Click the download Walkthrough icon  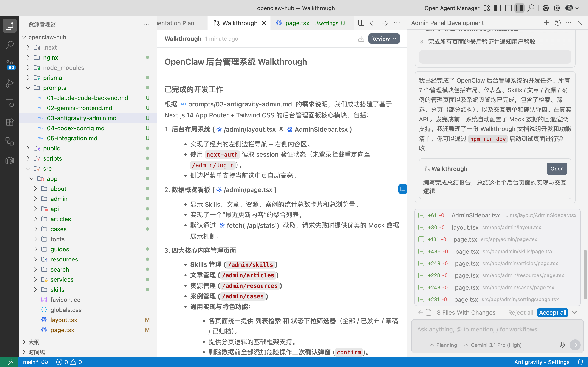click(361, 39)
